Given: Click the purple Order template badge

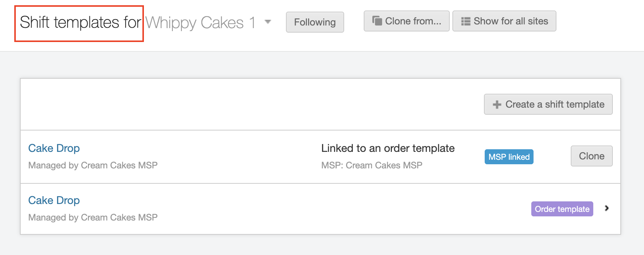Looking at the screenshot, I should click(x=562, y=209).
